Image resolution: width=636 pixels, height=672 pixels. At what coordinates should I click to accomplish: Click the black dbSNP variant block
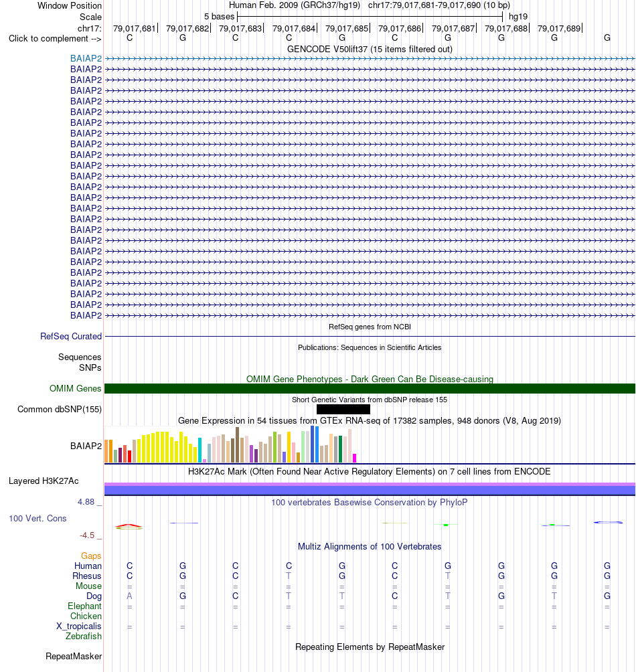(343, 410)
